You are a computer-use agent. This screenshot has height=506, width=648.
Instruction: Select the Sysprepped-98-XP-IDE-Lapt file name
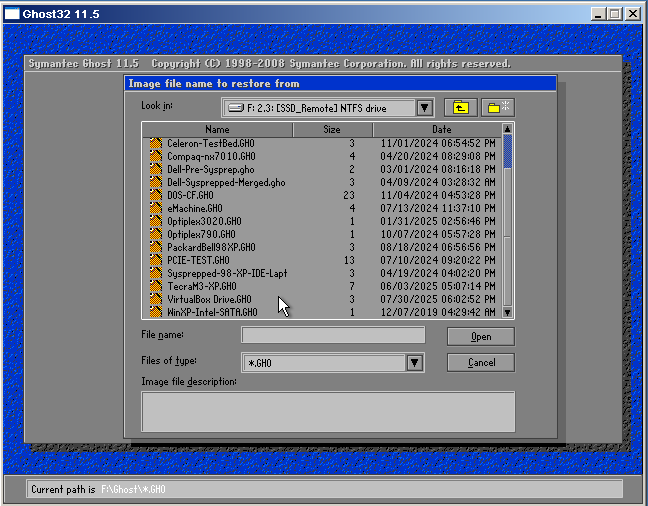click(227, 273)
